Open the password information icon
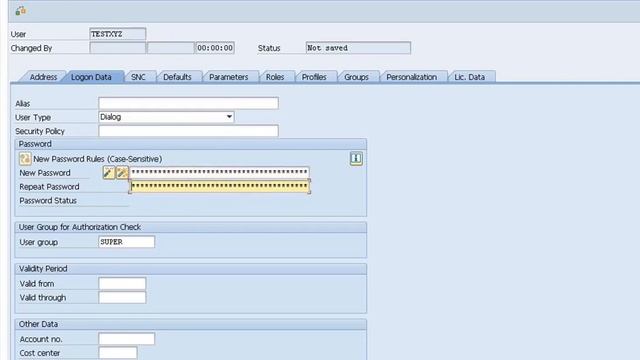The width and height of the screenshot is (640, 360). [x=356, y=158]
